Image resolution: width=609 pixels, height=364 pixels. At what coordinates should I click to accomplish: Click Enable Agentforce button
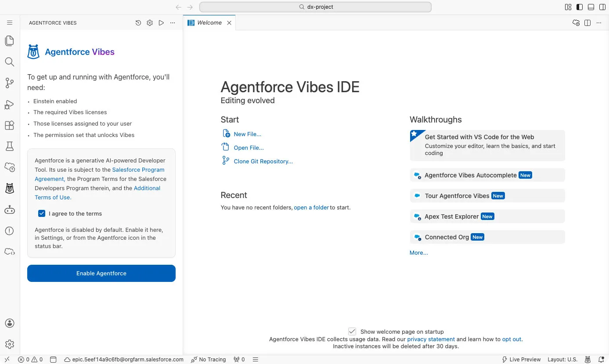coord(101,273)
